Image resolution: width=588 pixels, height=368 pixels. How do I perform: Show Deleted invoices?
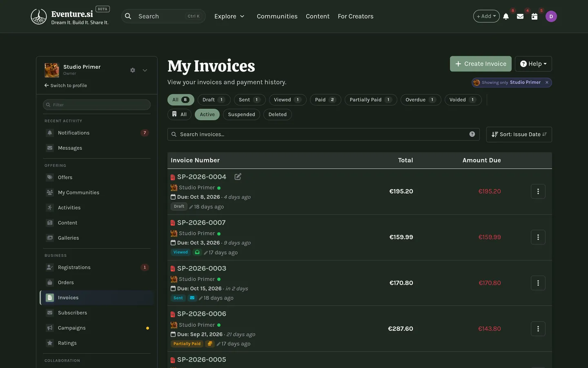point(277,114)
